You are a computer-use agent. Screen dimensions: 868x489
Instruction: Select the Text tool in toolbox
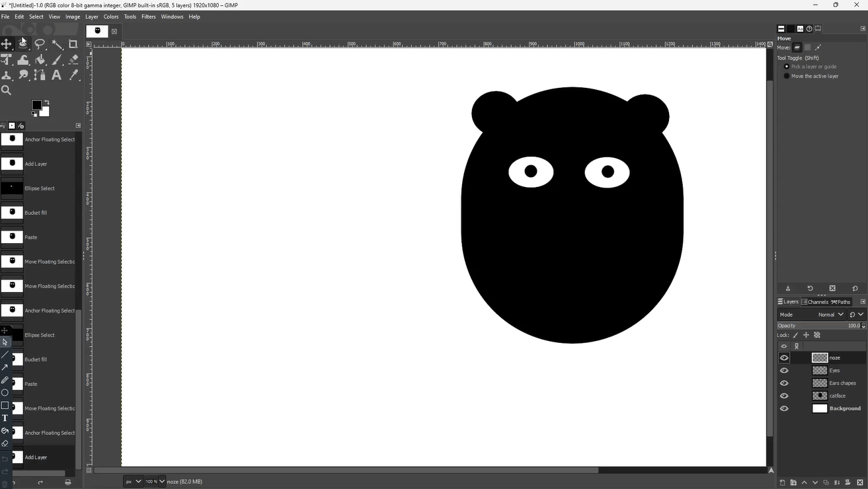click(x=57, y=75)
